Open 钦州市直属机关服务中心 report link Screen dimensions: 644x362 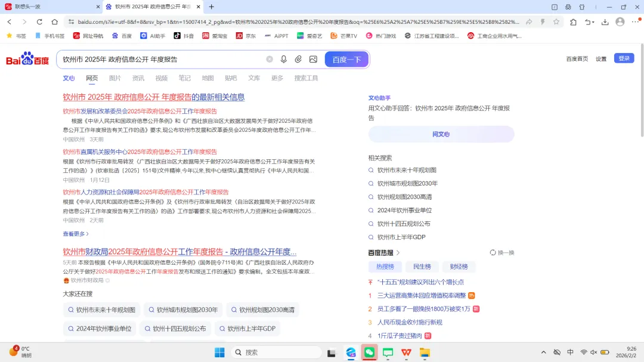pyautogui.click(x=140, y=151)
